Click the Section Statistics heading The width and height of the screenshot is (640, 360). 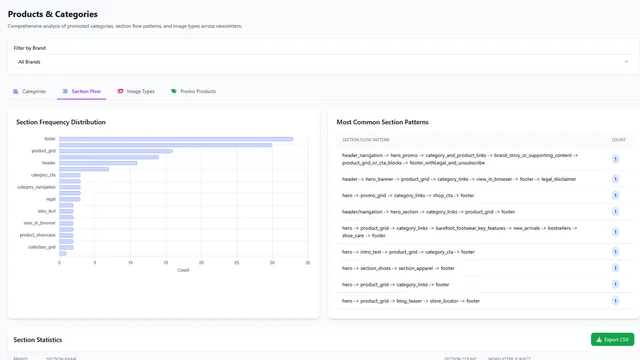38,340
